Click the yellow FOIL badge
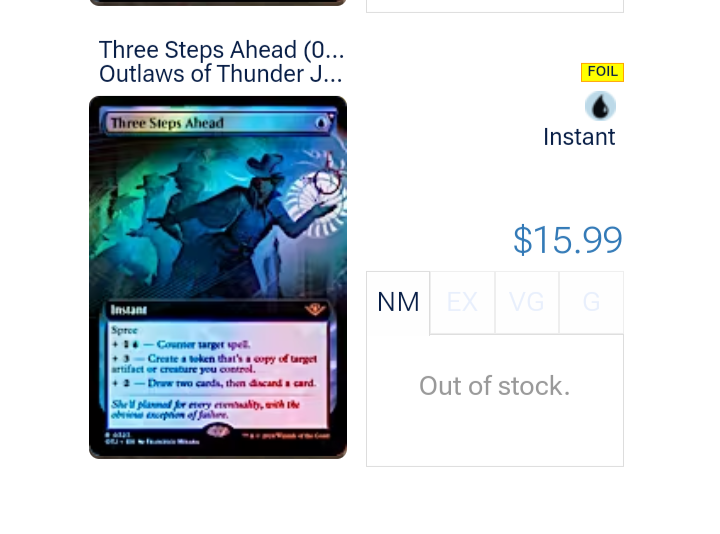The image size is (720, 534). (602, 72)
